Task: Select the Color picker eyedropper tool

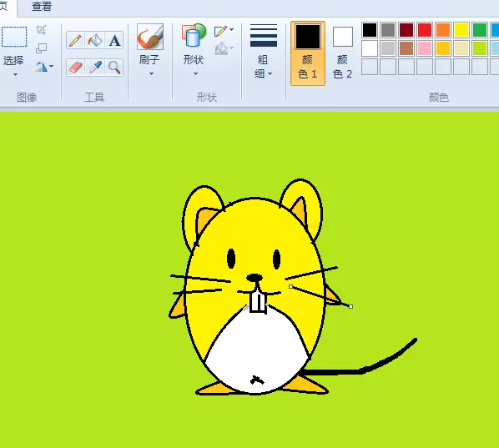Action: (95, 67)
